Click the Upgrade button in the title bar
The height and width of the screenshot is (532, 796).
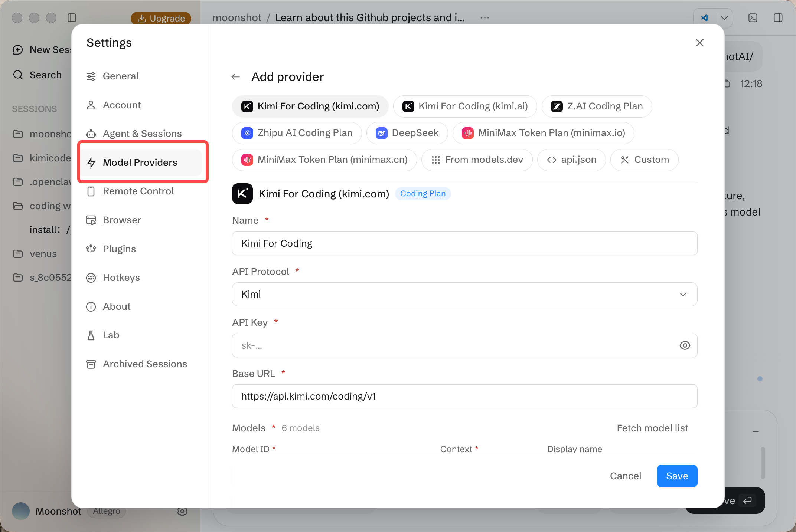click(161, 18)
